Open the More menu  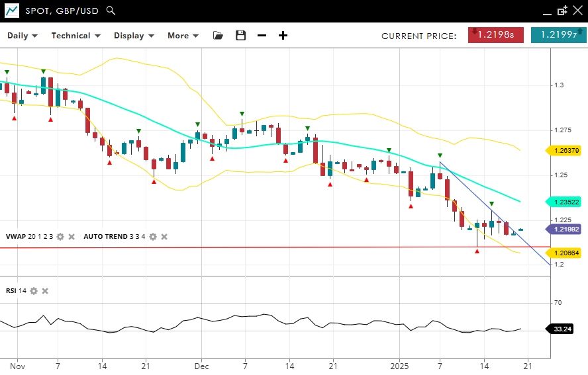(x=183, y=36)
